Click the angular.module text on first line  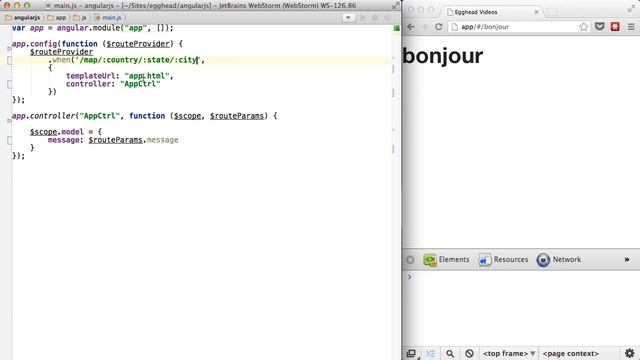(x=88, y=28)
